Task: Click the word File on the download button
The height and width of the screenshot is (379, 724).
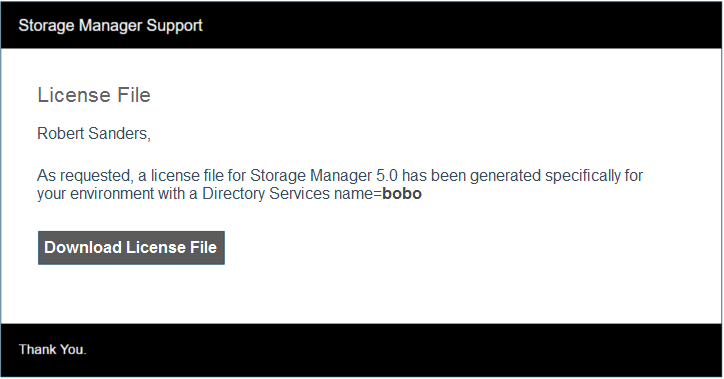Action: (x=203, y=247)
